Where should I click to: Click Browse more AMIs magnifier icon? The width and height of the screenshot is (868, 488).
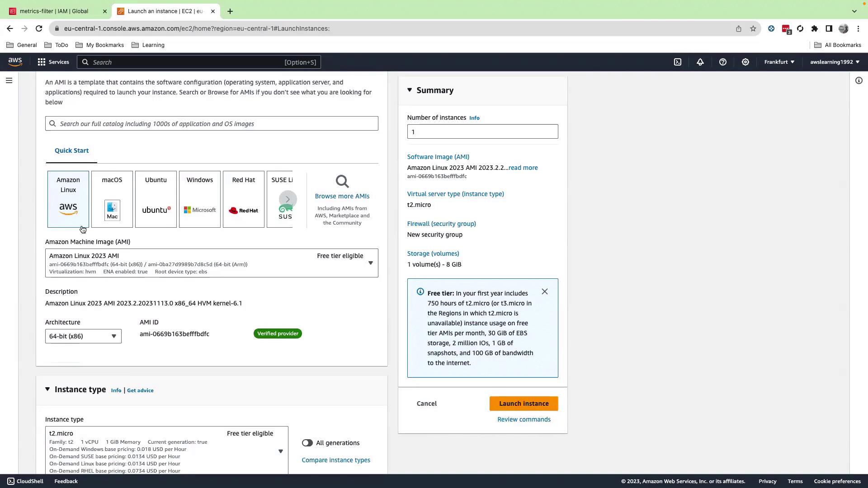pyautogui.click(x=342, y=182)
